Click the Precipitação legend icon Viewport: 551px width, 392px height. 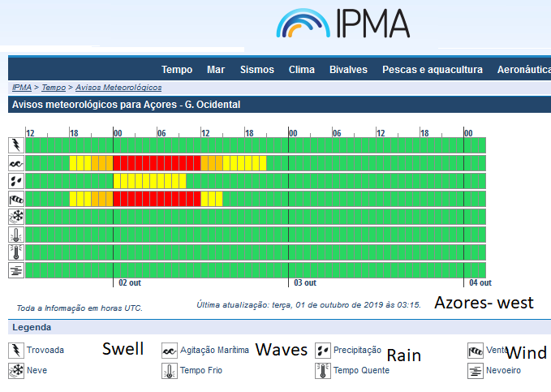tap(323, 351)
